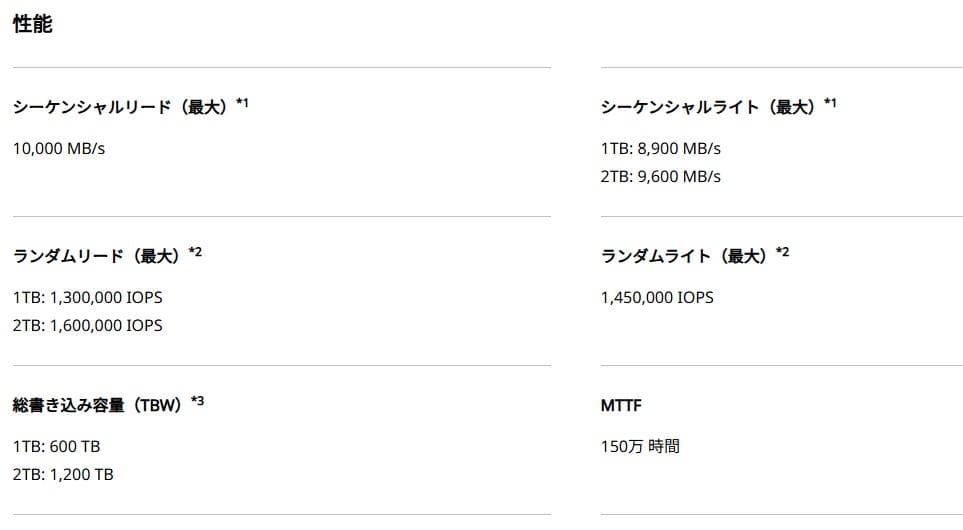Open footnote *3 beside TBW

(197, 401)
